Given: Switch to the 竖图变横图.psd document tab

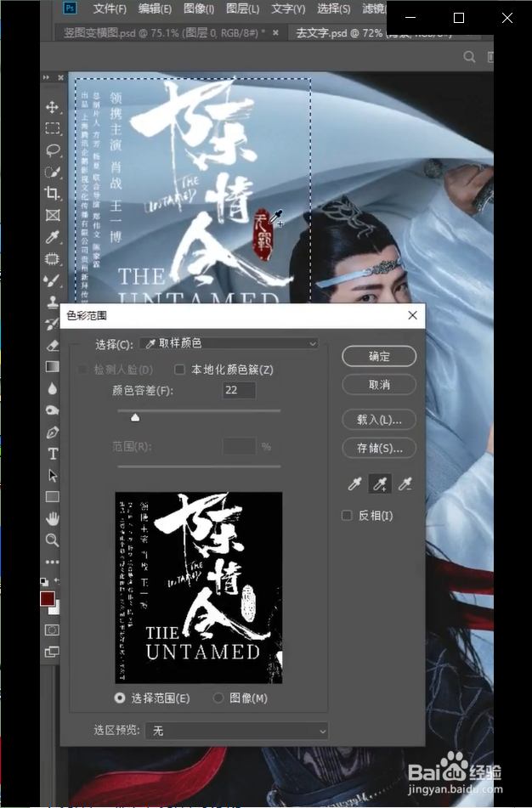Looking at the screenshot, I should tap(165, 33).
